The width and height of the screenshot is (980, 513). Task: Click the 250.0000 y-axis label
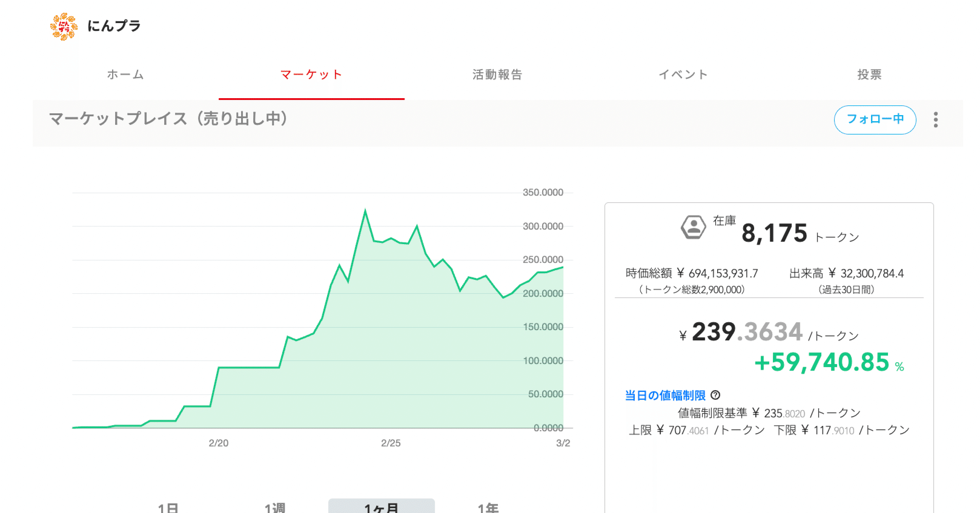543,260
